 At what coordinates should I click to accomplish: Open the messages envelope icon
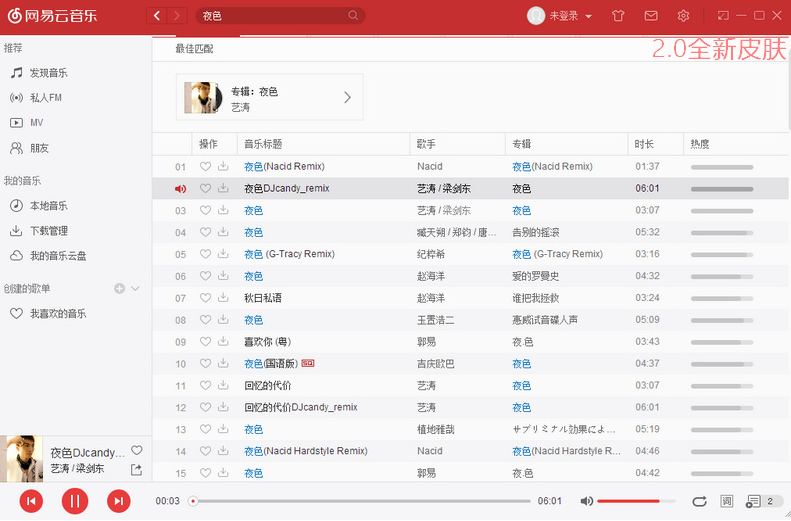point(651,16)
